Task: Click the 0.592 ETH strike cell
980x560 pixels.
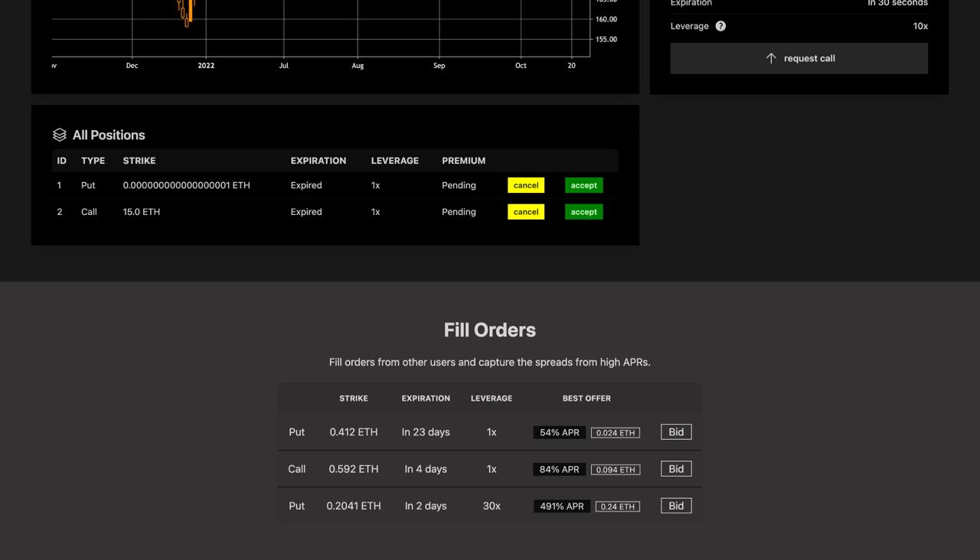Action: tap(354, 469)
